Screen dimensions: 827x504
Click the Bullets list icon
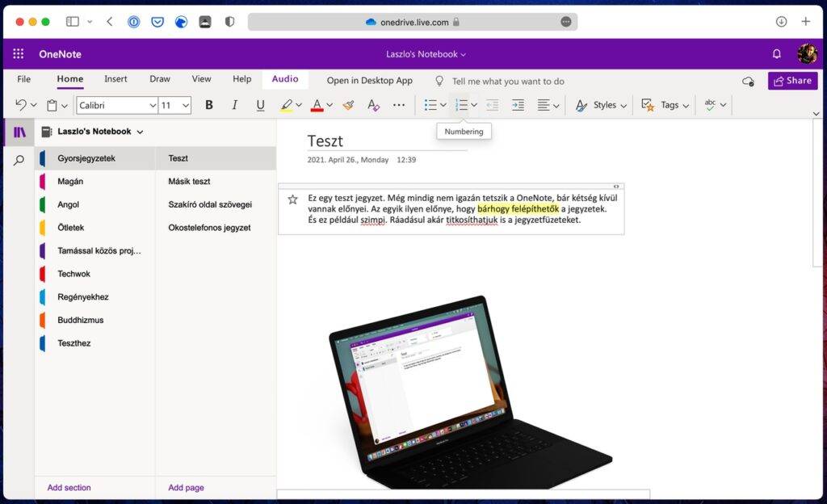tap(430, 105)
